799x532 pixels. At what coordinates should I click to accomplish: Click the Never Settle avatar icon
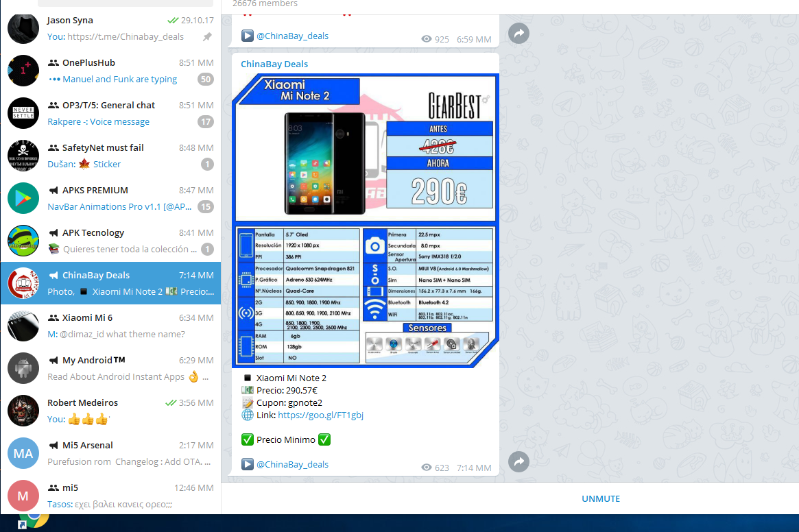click(23, 113)
